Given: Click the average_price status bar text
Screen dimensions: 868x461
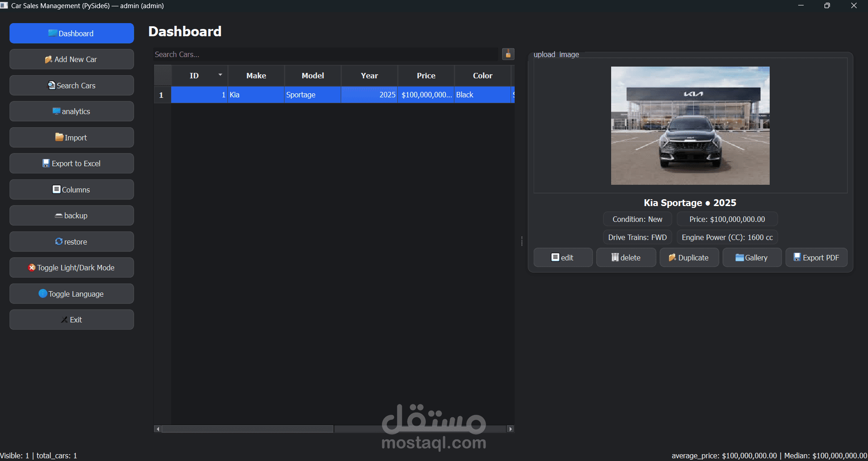Looking at the screenshot, I should pyautogui.click(x=724, y=456).
